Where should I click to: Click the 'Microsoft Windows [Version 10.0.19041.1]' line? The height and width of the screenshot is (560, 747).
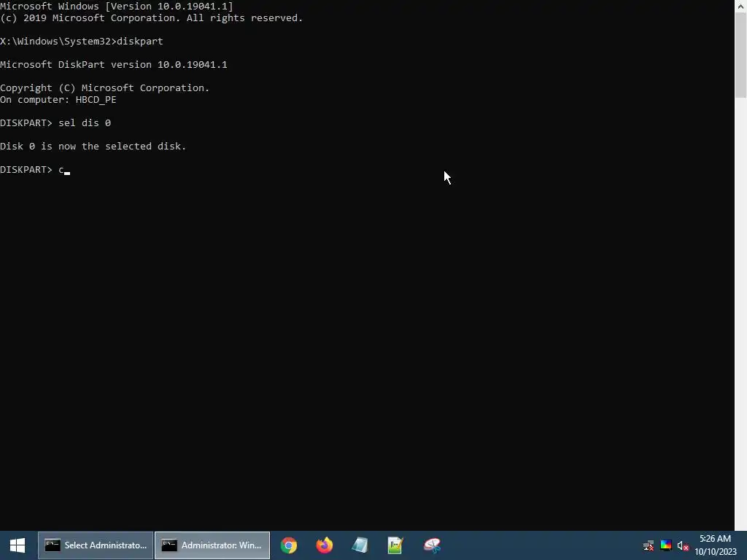[x=117, y=6]
